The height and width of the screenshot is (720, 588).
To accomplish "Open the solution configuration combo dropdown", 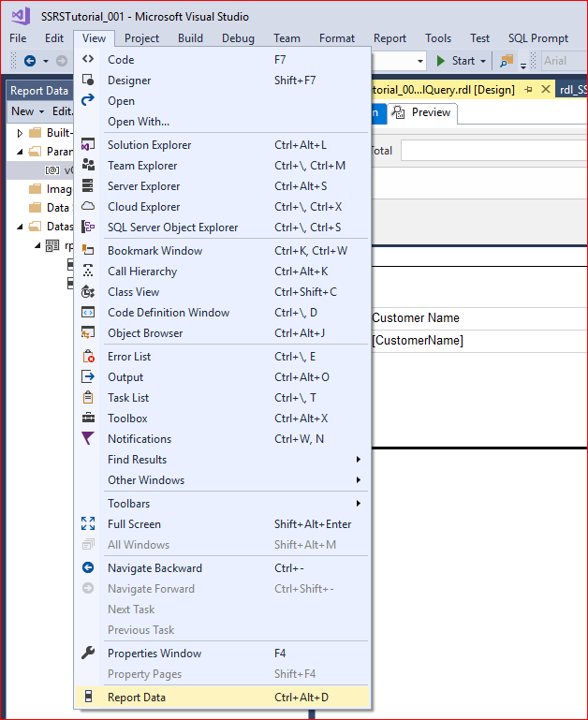I will (x=419, y=61).
